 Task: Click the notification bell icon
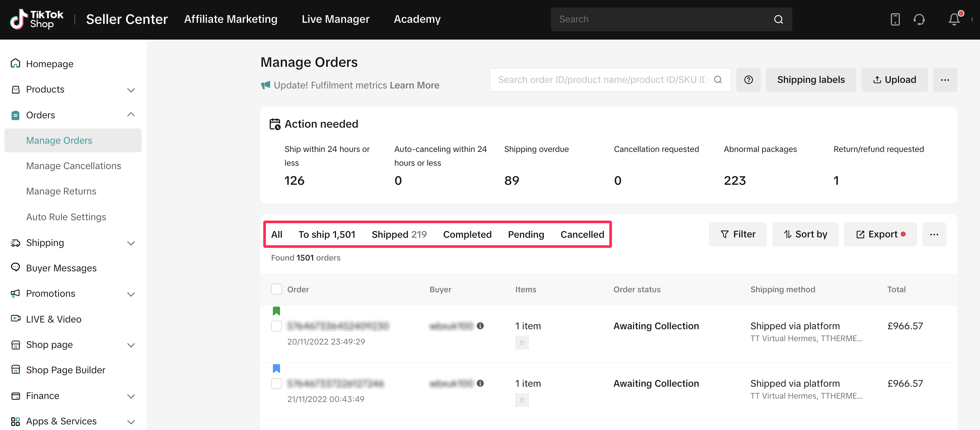[954, 19]
